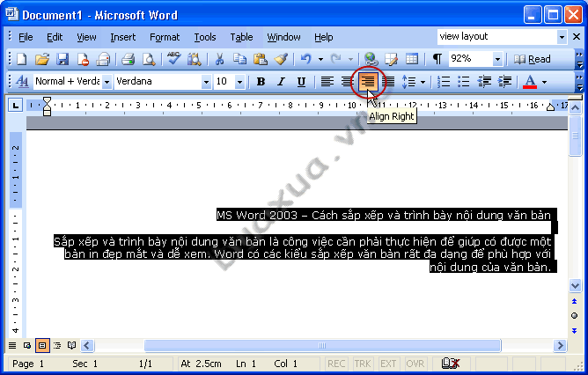Click the Bullets list icon
This screenshot has width=588, height=375.
(x=464, y=81)
